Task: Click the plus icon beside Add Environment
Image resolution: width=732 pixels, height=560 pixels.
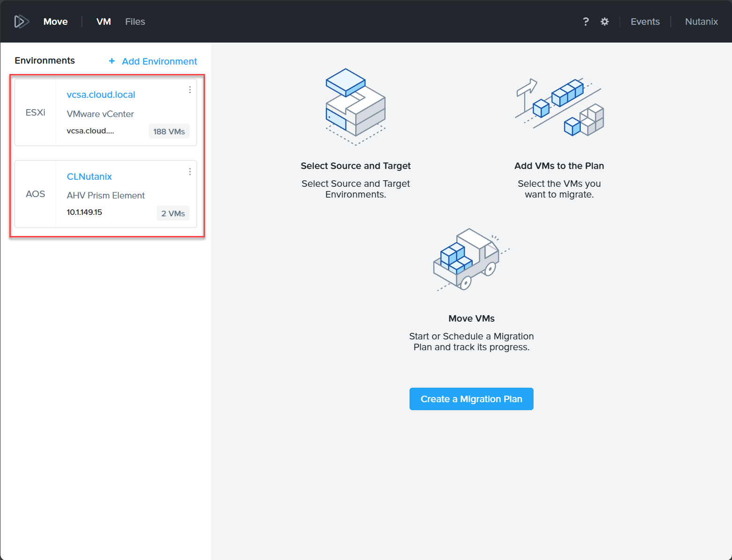Action: (112, 61)
